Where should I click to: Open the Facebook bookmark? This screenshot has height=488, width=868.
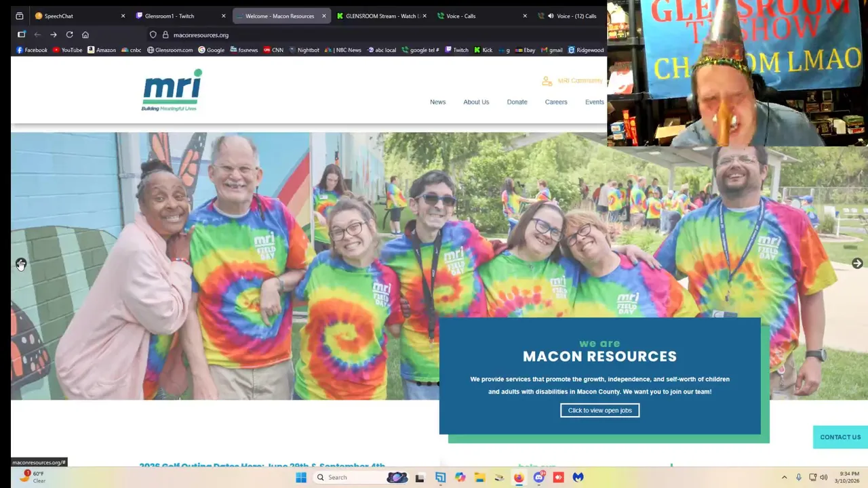click(32, 49)
